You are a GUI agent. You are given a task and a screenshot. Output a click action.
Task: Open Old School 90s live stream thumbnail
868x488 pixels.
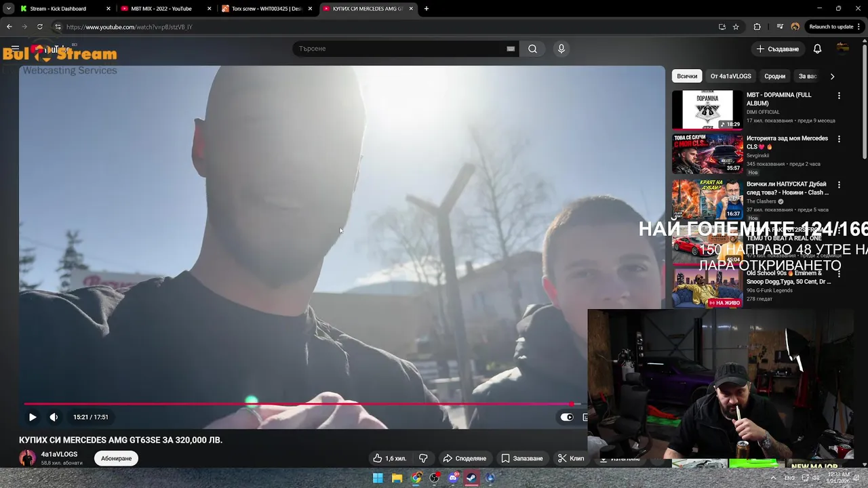pos(707,288)
